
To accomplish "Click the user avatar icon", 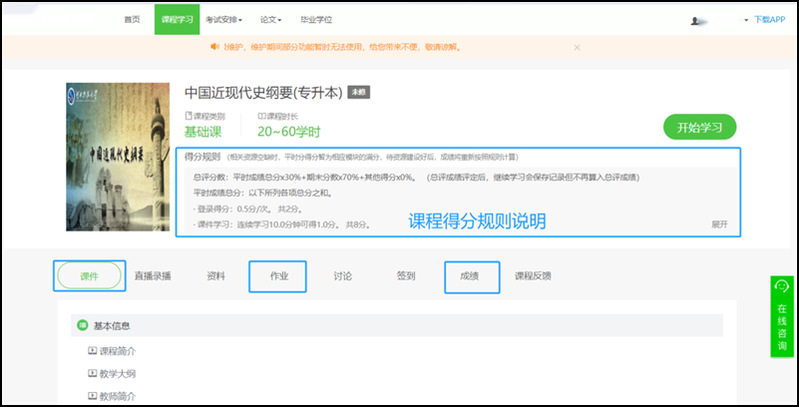I will (696, 19).
